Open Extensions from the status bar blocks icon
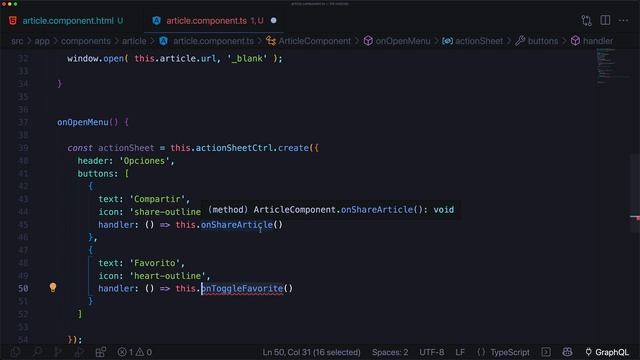 (100, 352)
